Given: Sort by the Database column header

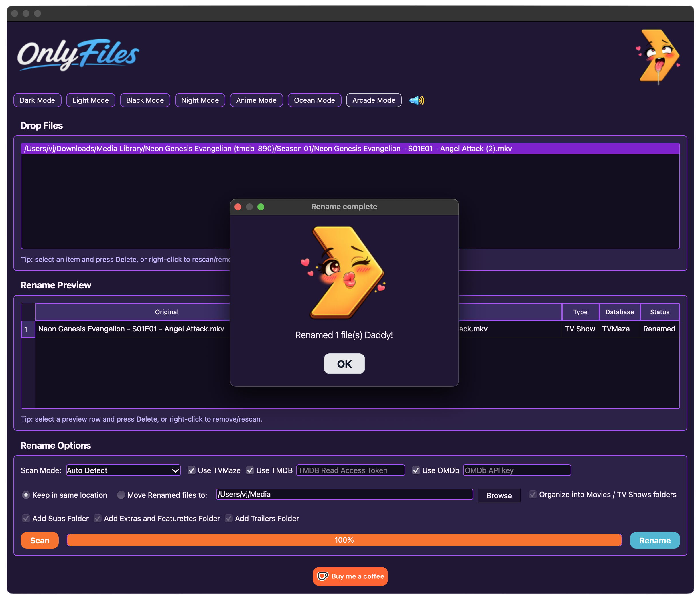Looking at the screenshot, I should 620,312.
